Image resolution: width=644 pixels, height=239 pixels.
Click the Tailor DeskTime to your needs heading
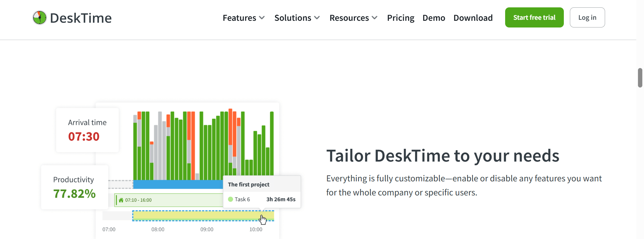pyautogui.click(x=443, y=156)
